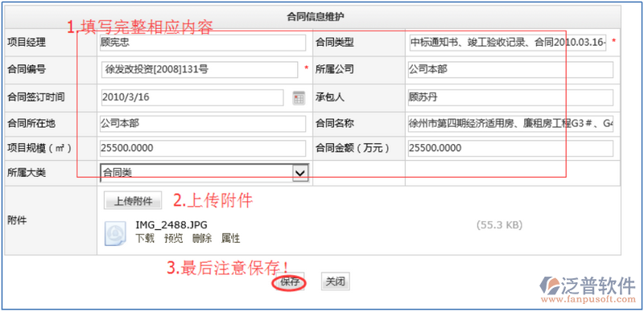
Task: Click the IMG_2488.JPG file icon
Action: (115, 233)
